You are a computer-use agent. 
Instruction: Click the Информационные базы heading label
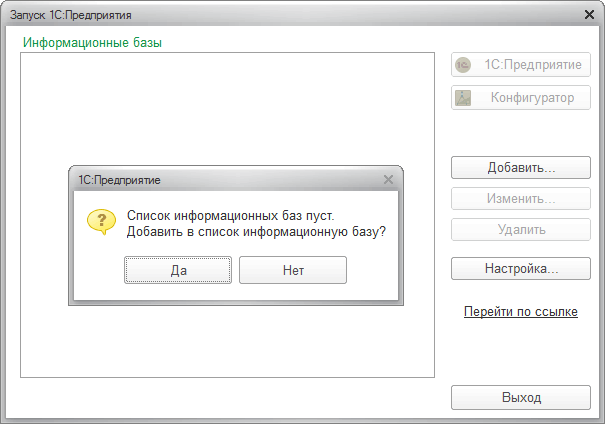click(x=92, y=43)
